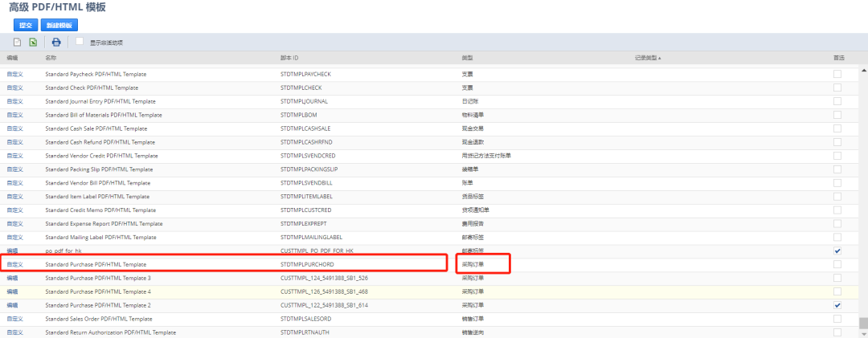The height and width of the screenshot is (338, 868).
Task: Check 首选 for Standard Purchase Template 4
Action: (837, 291)
